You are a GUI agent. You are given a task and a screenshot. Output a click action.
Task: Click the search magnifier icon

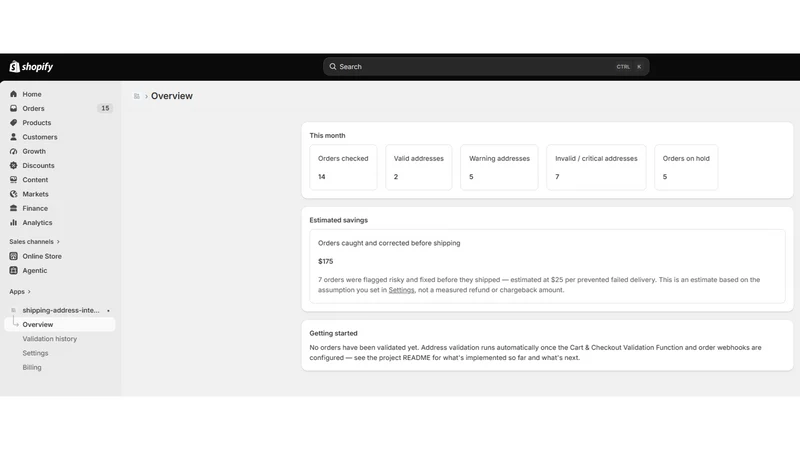(333, 66)
